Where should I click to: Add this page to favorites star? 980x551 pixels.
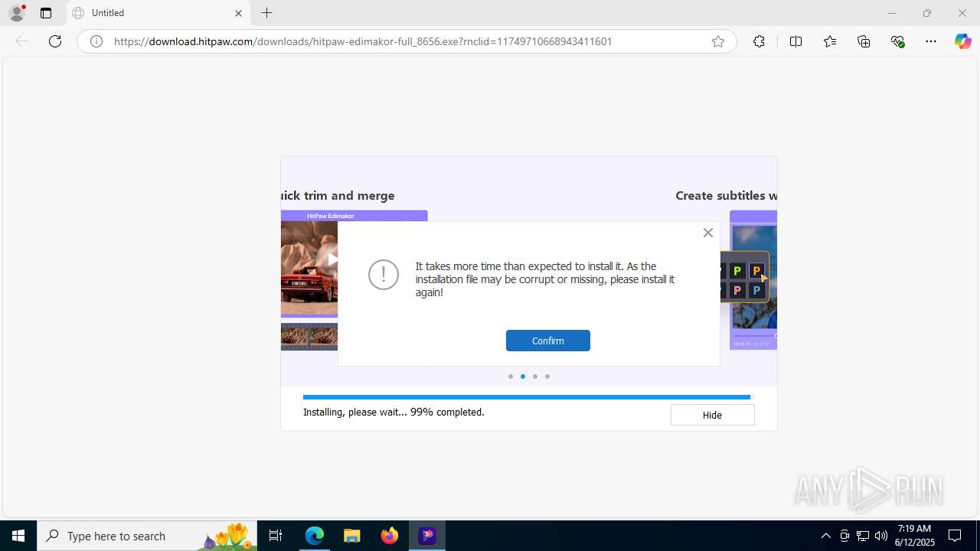718,41
